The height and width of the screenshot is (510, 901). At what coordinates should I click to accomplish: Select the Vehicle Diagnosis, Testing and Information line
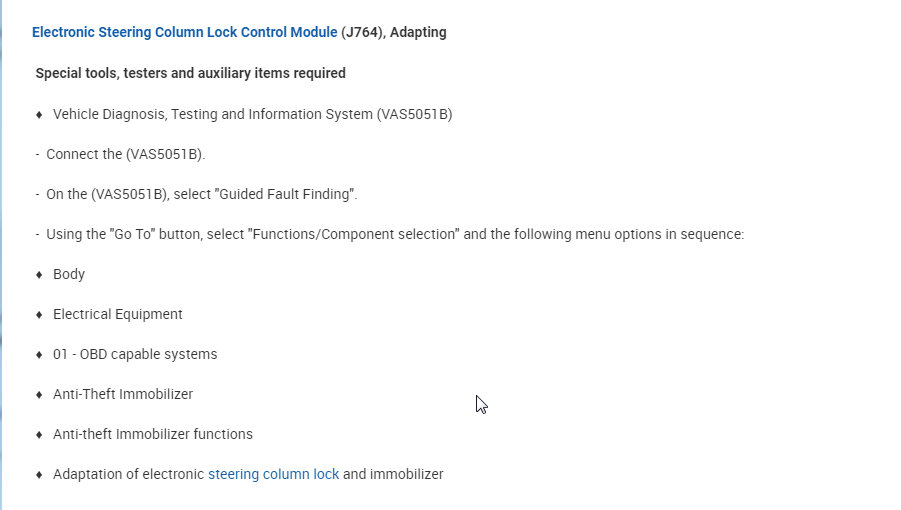point(252,114)
